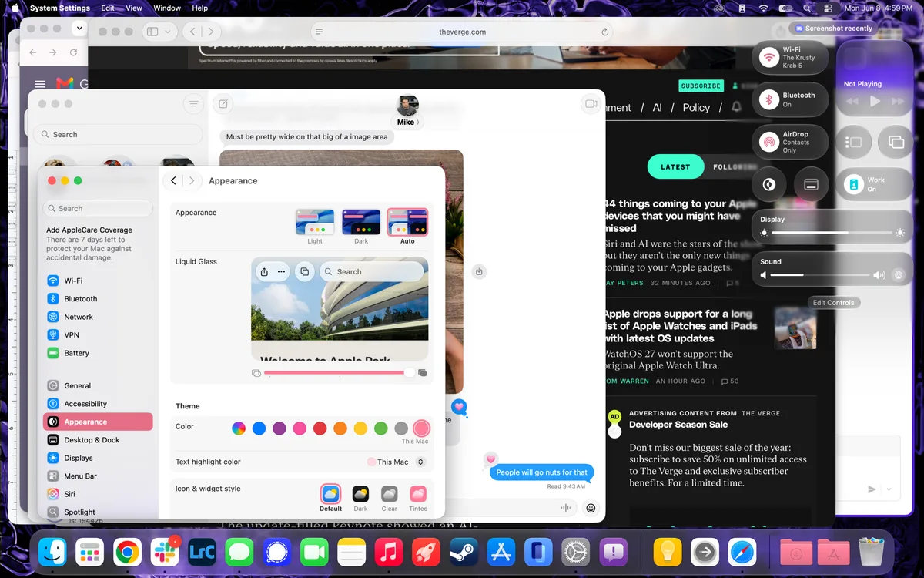Open the Edit menu in menu bar
Image resolution: width=924 pixels, height=578 pixels.
tap(108, 8)
